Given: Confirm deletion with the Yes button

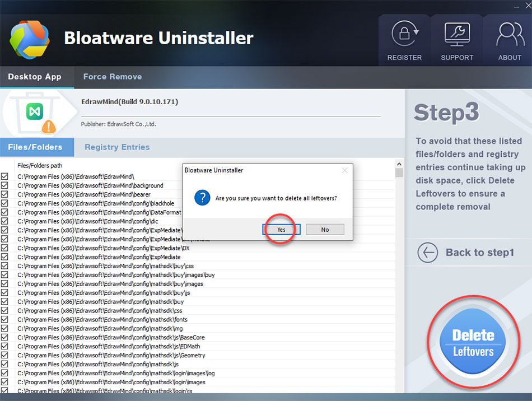Looking at the screenshot, I should (281, 230).
